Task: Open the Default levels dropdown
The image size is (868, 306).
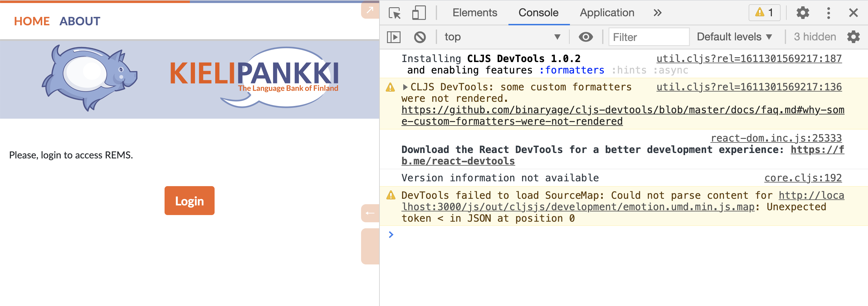Action: (x=734, y=37)
